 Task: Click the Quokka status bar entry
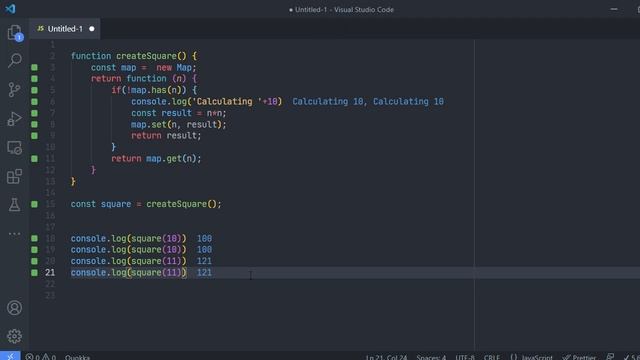click(77, 357)
